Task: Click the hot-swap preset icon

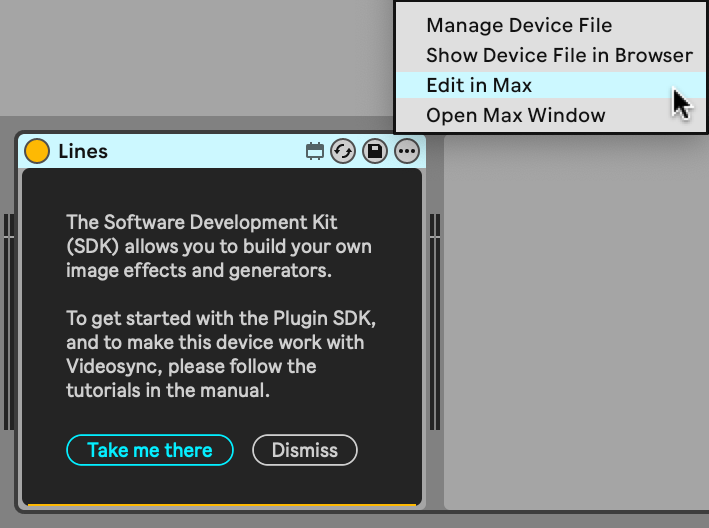Action: click(x=343, y=151)
